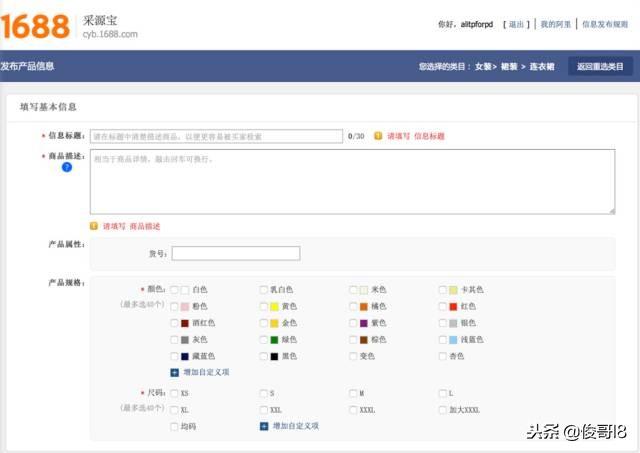Click the navy swatch next to 藏蓝色
This screenshot has width=640, height=453.
[185, 356]
